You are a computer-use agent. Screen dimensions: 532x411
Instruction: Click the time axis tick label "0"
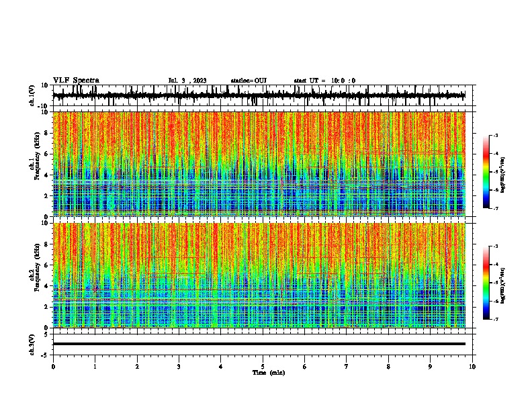click(x=53, y=367)
